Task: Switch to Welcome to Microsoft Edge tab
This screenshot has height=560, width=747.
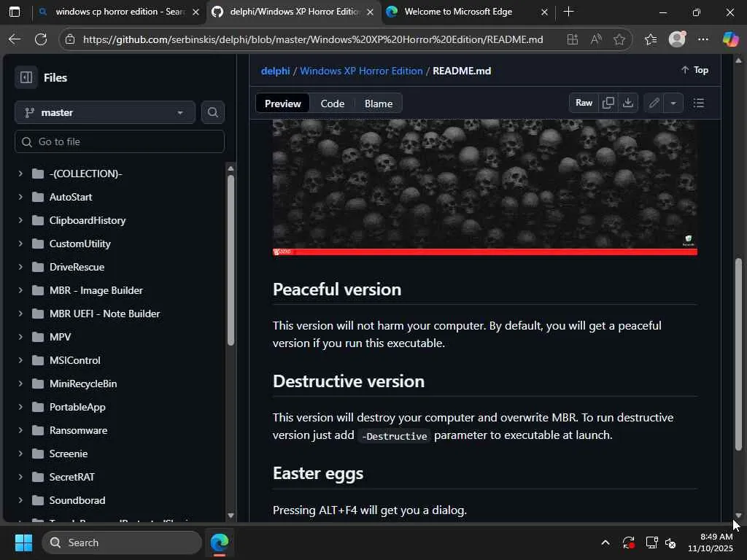Action: coord(457,12)
